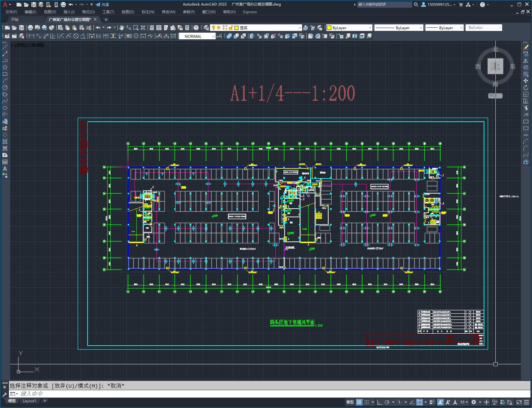Open the Layer Properties Manager icon

[x=206, y=28]
